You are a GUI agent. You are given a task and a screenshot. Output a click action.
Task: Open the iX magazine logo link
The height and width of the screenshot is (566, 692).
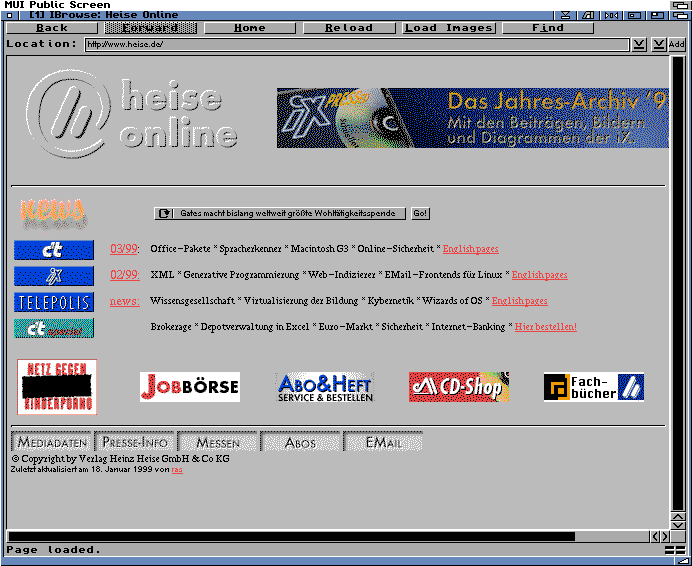[54, 276]
